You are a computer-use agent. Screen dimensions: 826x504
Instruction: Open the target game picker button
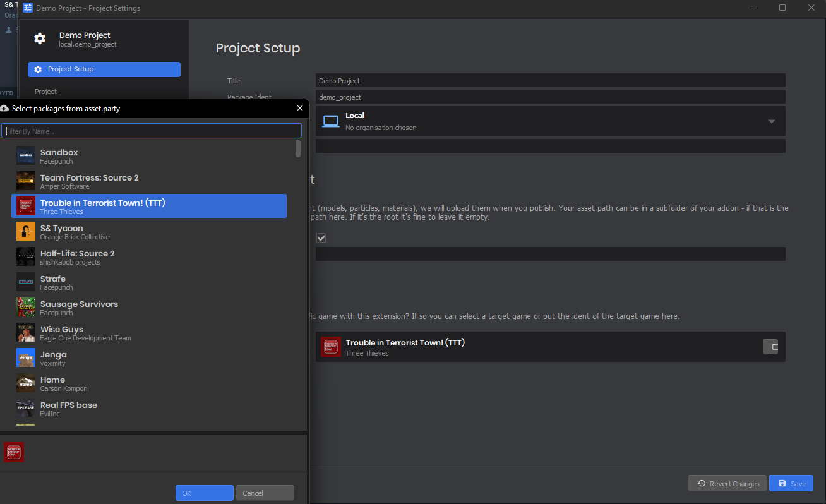click(x=770, y=347)
